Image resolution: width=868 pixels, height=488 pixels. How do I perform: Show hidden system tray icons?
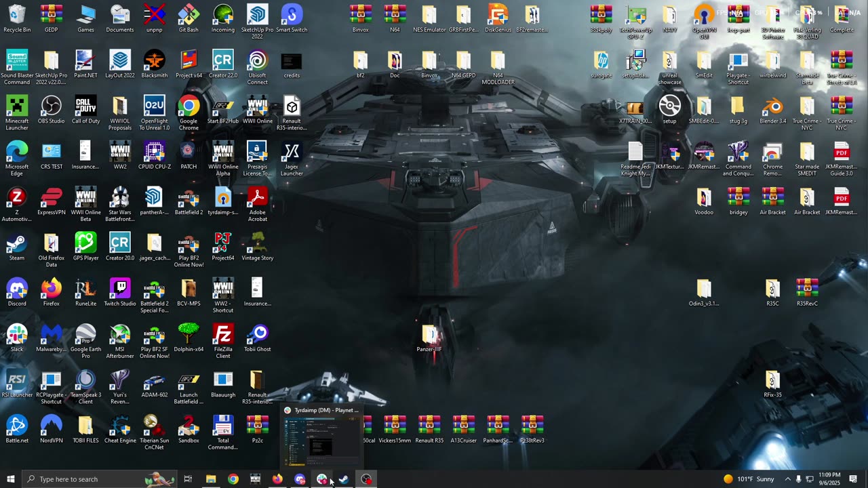787,479
